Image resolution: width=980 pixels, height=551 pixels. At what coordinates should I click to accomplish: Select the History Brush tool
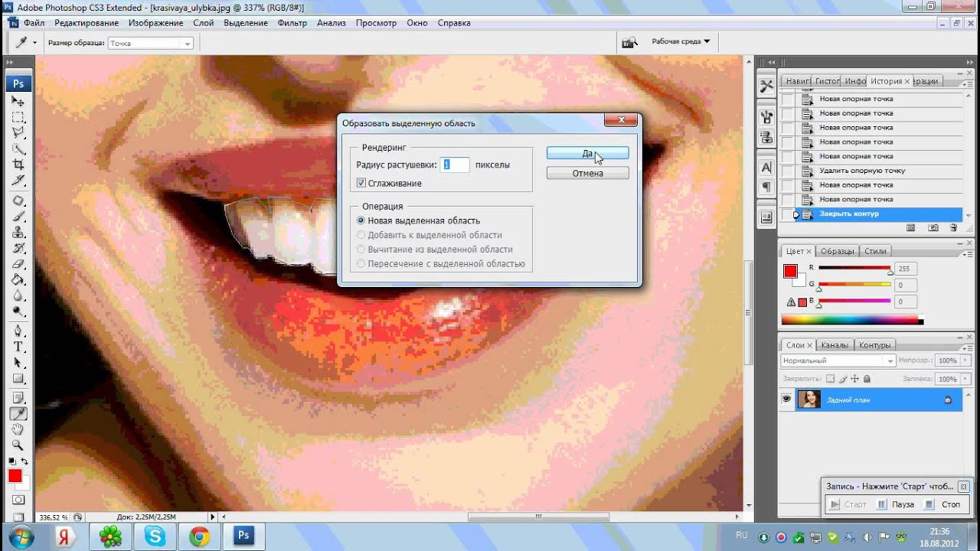18,249
